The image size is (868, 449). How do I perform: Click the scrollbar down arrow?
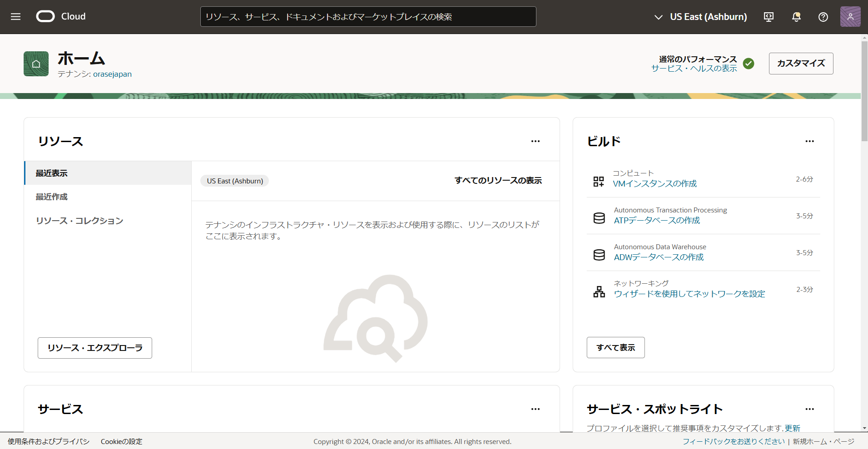[864, 428]
